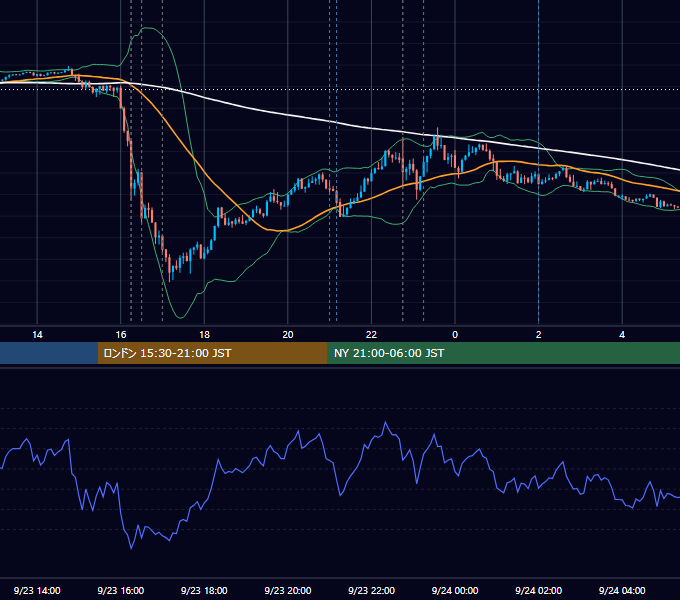Click the 9/23 16:00 time label
Screen dimensions: 680x600
coord(121,590)
